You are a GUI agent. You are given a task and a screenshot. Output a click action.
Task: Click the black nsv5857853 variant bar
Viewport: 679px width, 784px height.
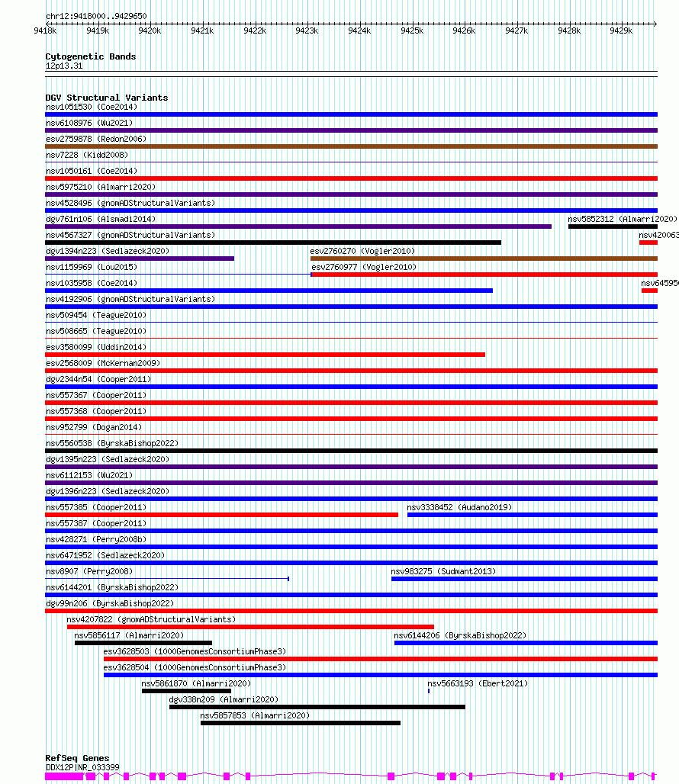[301, 722]
